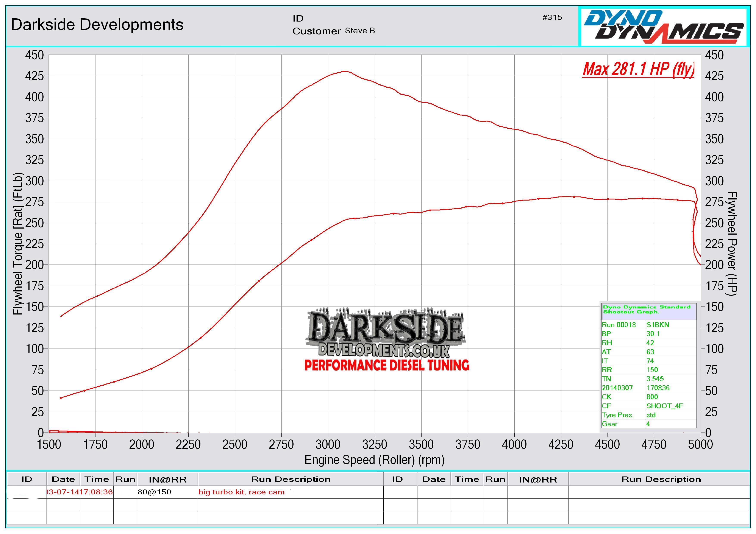Click the data point on power curve near 4250 rpm
This screenshot has height=534, width=756.
(574, 197)
